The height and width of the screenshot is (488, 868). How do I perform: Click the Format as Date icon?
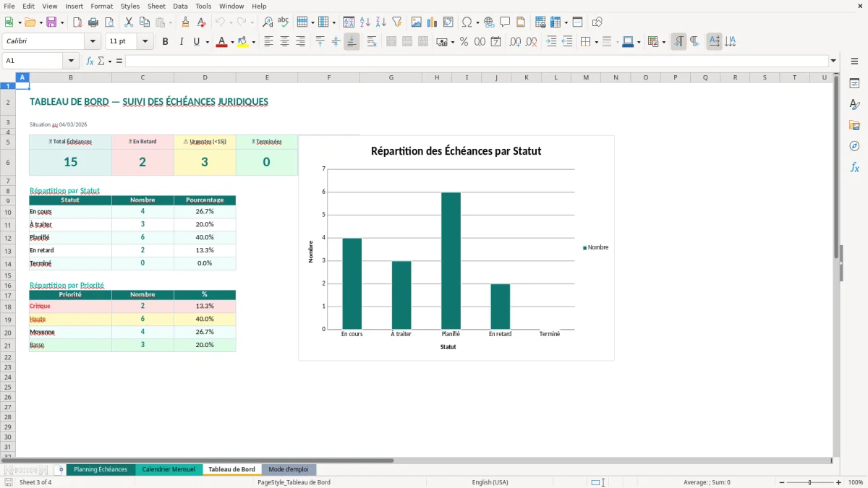(495, 42)
